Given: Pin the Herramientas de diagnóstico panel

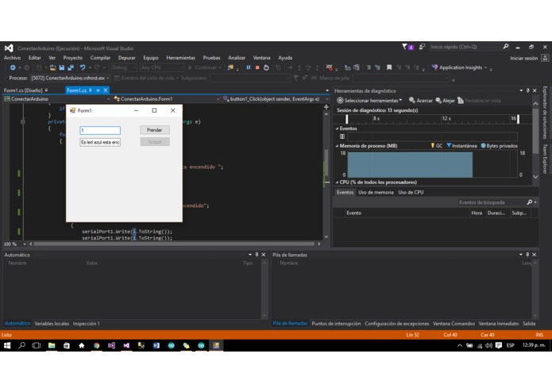Looking at the screenshot, I should [x=527, y=90].
